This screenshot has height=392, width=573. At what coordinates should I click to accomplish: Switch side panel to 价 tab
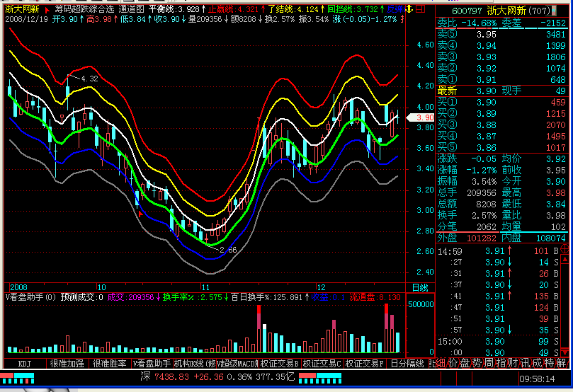[x=453, y=363]
